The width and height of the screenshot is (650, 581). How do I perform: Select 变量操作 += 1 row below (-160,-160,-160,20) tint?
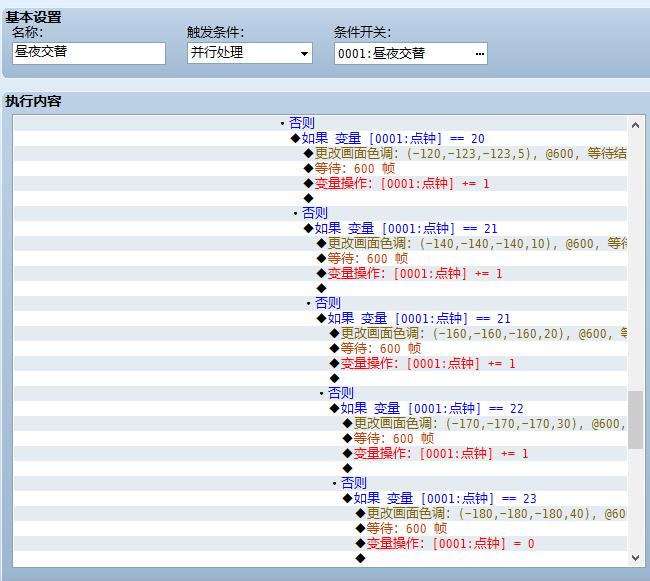click(320, 363)
